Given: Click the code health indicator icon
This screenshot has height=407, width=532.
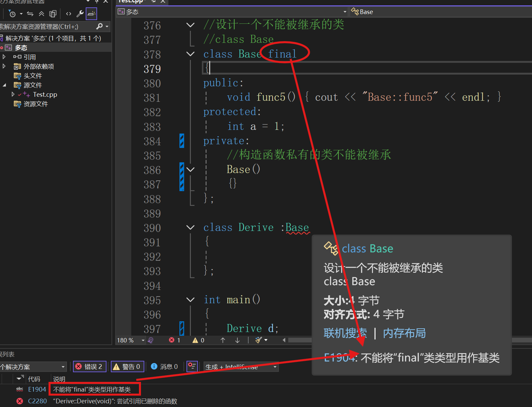Looking at the screenshot, I should coord(151,340).
